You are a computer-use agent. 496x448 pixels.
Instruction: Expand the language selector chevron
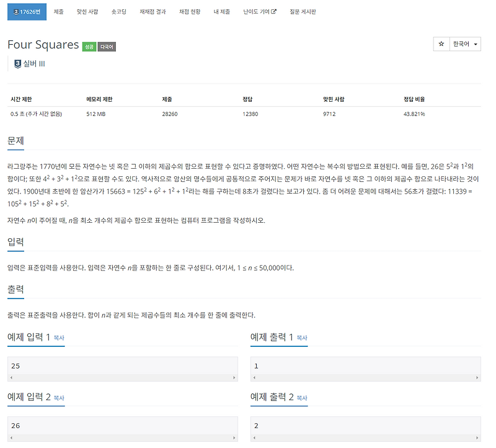click(x=476, y=44)
